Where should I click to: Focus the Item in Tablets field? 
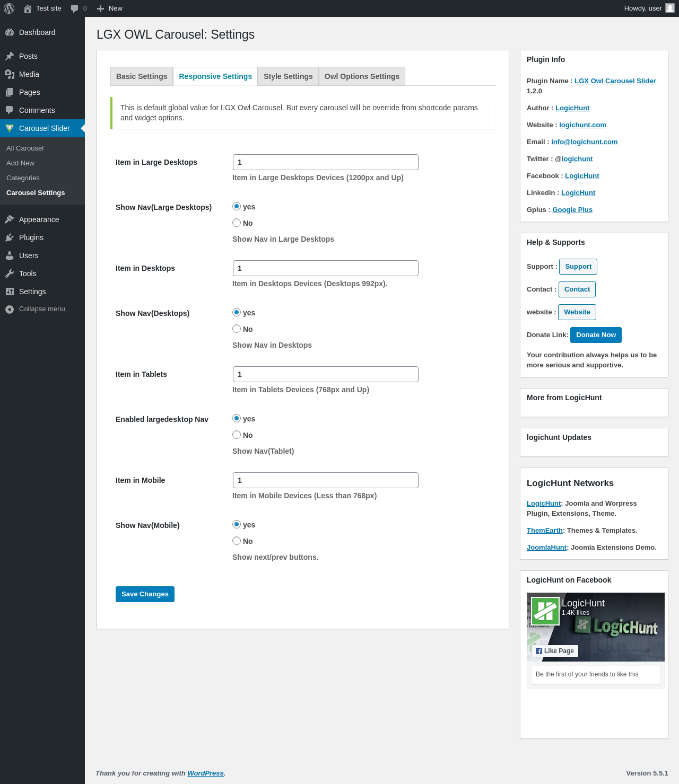(326, 374)
